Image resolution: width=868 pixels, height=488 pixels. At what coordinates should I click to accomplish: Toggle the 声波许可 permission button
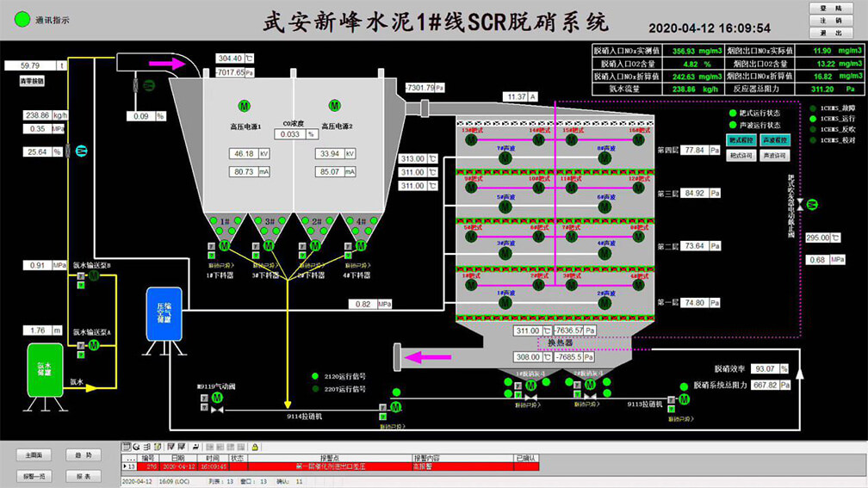(775, 156)
